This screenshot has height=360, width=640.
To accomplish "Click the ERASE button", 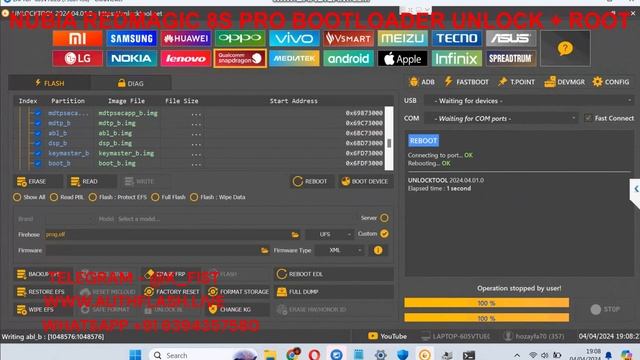I will click(x=38, y=181).
